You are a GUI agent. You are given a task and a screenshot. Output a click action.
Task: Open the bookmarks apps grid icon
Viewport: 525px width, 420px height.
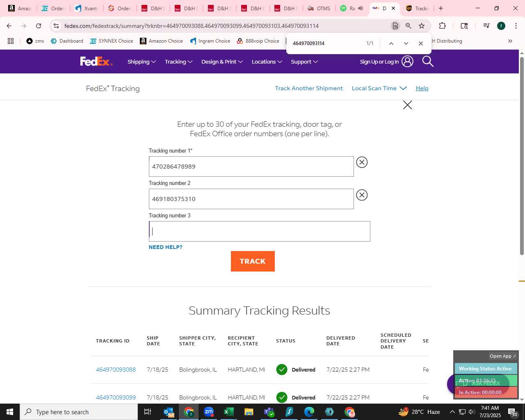tap(11, 41)
